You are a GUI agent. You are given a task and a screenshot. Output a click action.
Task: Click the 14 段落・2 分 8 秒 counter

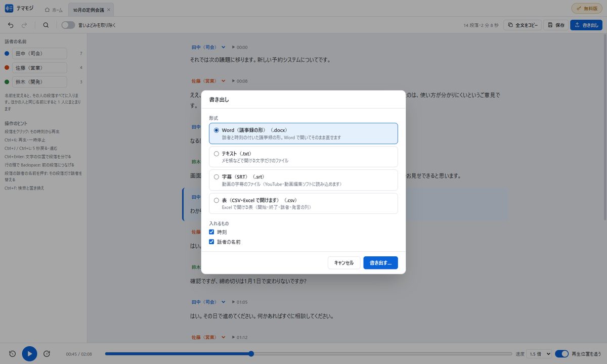click(481, 25)
